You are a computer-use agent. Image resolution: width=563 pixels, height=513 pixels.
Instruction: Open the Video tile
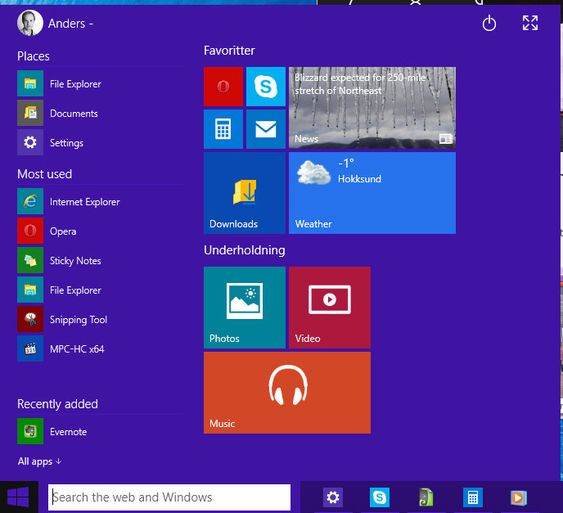tap(330, 307)
